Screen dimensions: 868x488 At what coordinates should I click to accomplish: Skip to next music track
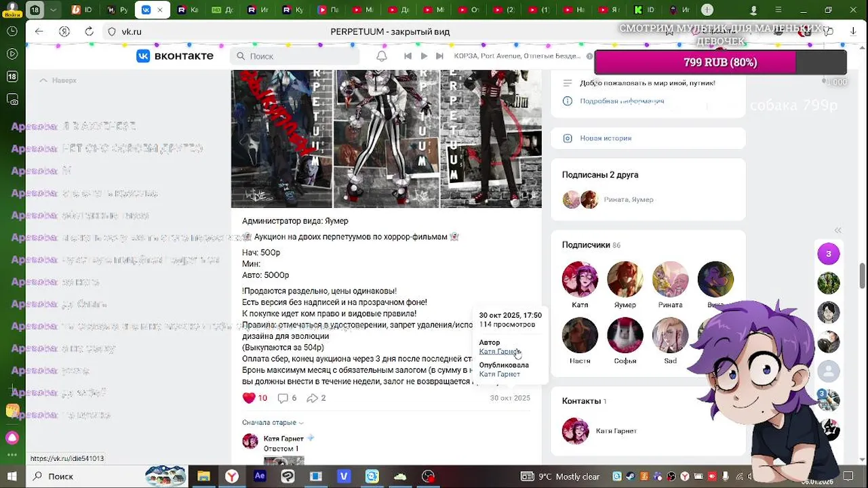(x=439, y=56)
